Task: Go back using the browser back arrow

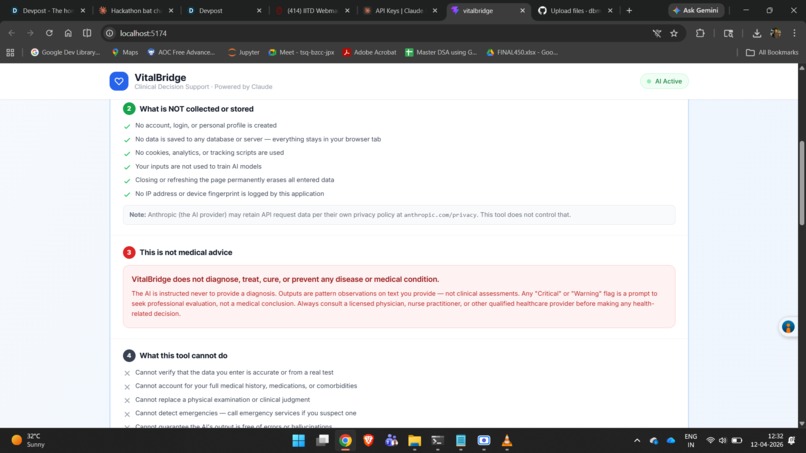Action: coord(11,33)
